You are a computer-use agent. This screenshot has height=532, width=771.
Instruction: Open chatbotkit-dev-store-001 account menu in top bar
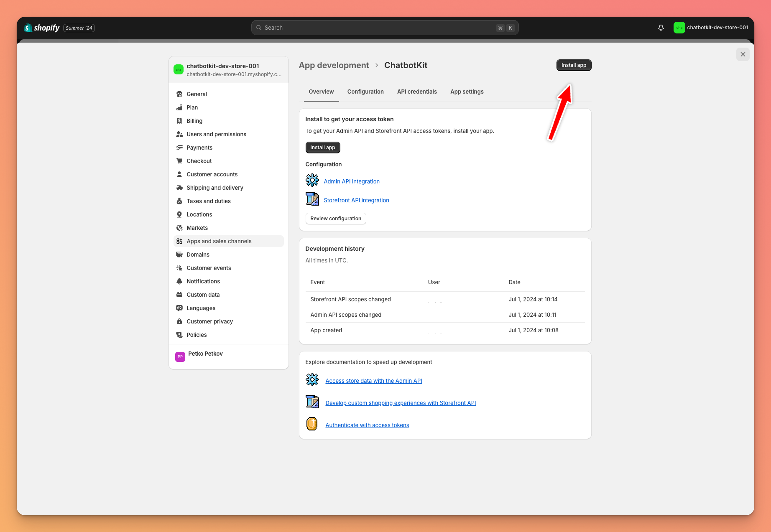tap(711, 28)
